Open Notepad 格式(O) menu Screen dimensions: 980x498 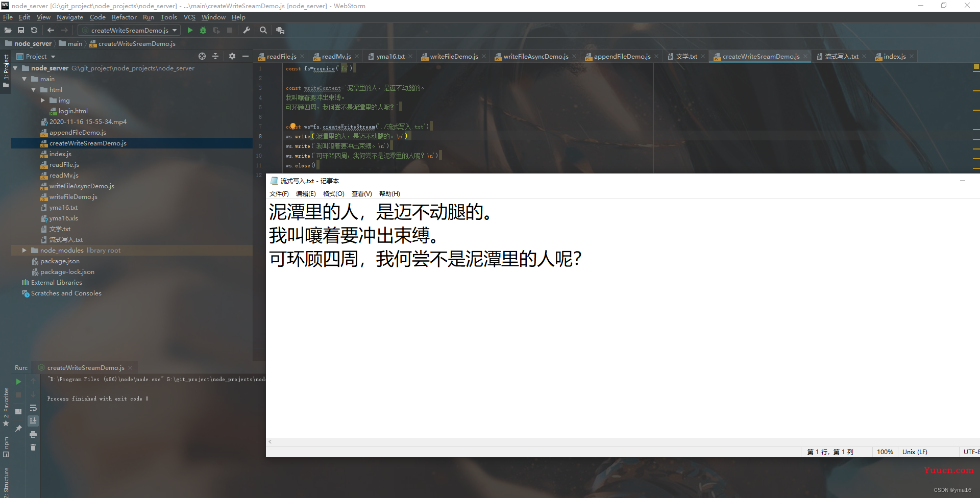point(334,194)
